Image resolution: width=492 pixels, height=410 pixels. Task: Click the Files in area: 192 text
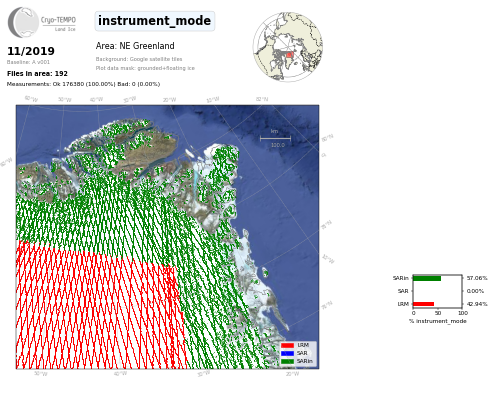(x=37, y=74)
